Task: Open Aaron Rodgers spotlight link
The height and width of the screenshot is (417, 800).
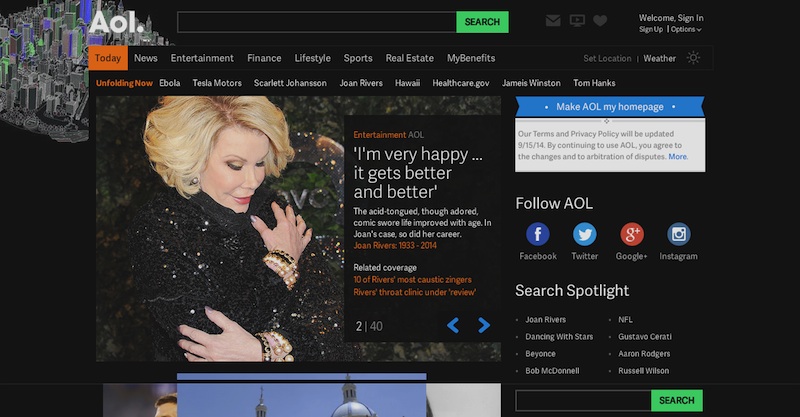Action: coord(644,354)
